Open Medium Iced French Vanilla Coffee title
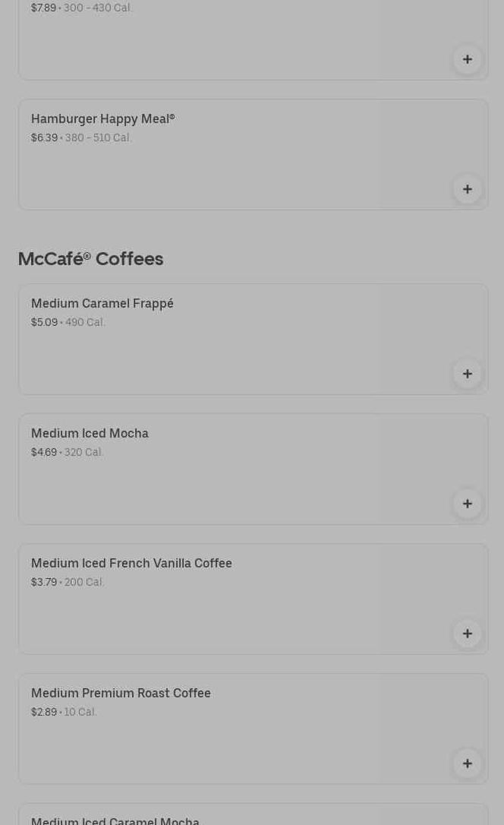This screenshot has height=825, width=504. [x=131, y=563]
